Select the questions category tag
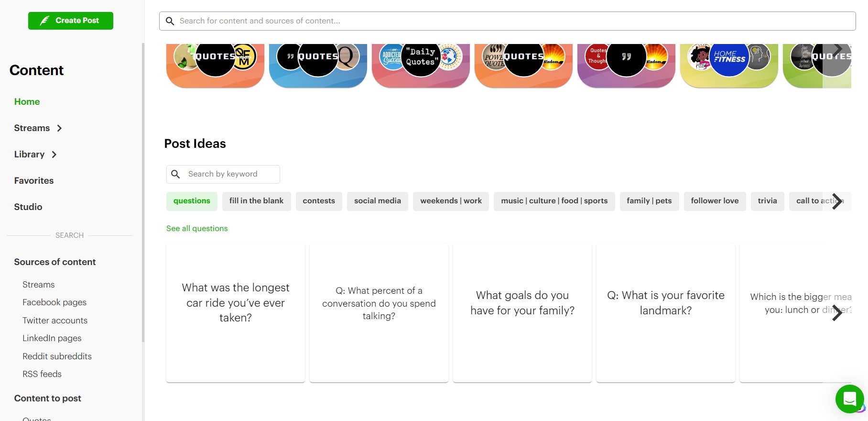This screenshot has width=868, height=421. (192, 201)
